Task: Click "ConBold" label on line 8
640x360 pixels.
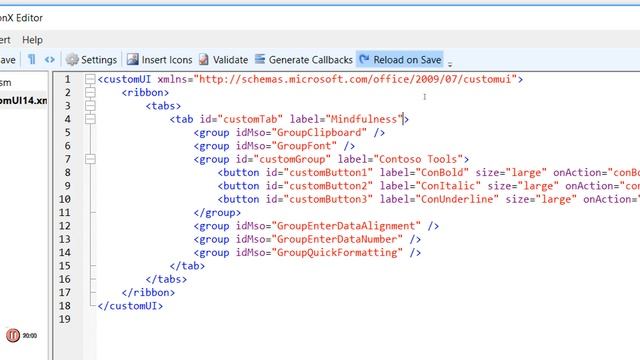Action: (x=442, y=173)
